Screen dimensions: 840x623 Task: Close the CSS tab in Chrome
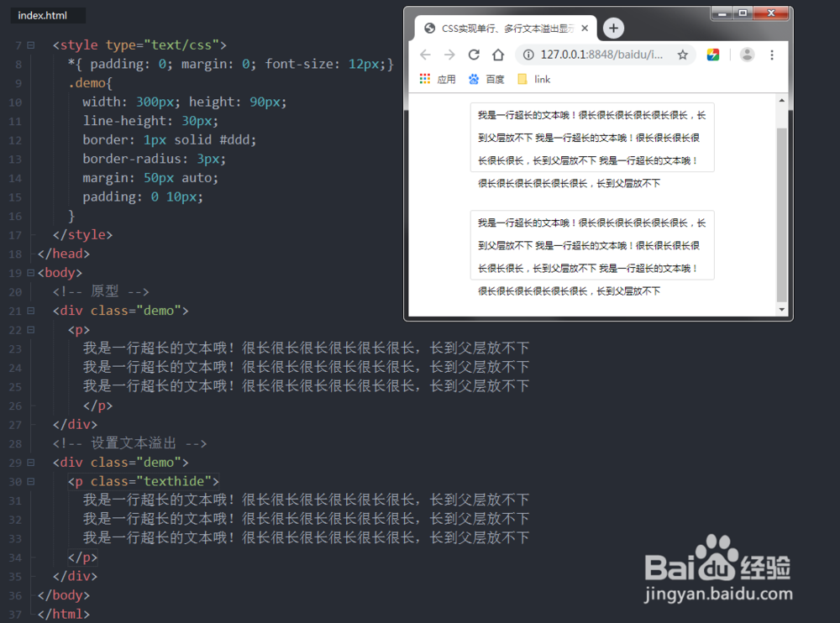(x=585, y=28)
